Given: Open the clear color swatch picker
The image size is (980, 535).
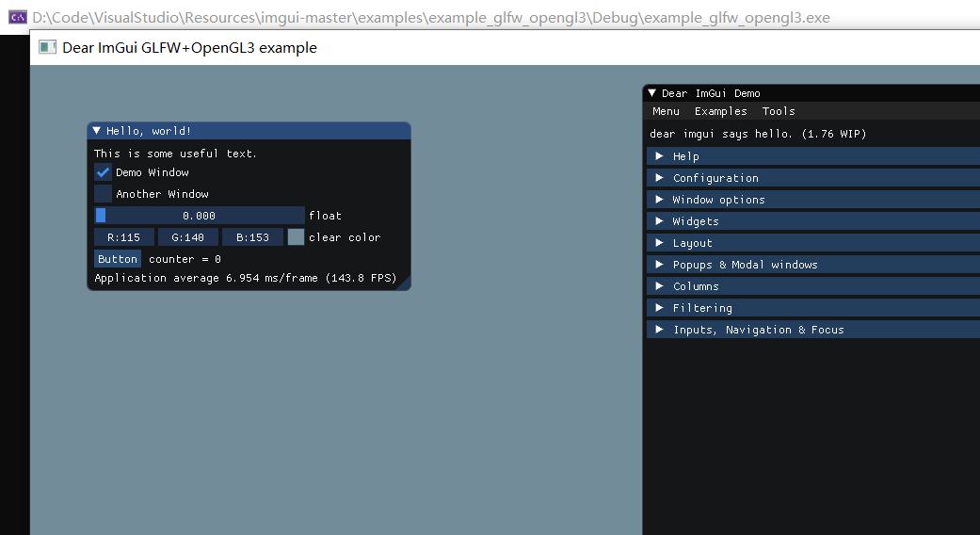Looking at the screenshot, I should tap(296, 236).
